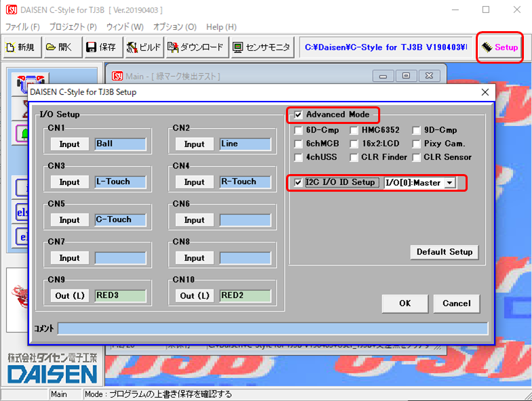
Task: Click the CN2 Line name field
Action: pyautogui.click(x=245, y=144)
